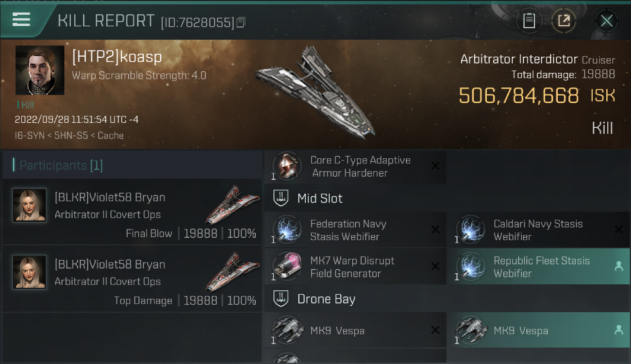Open Top Damage participant Violet58 Bryan
631x364 pixels.
(132, 278)
